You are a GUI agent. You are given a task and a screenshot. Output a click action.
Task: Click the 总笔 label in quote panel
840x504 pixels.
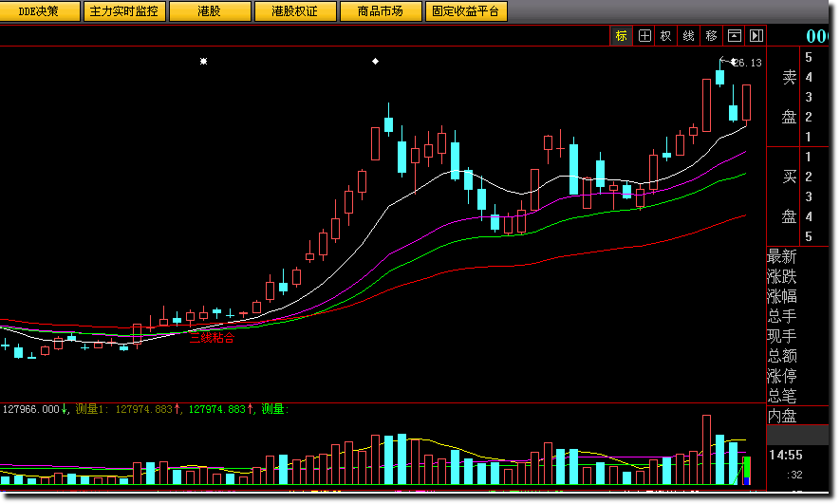click(782, 395)
